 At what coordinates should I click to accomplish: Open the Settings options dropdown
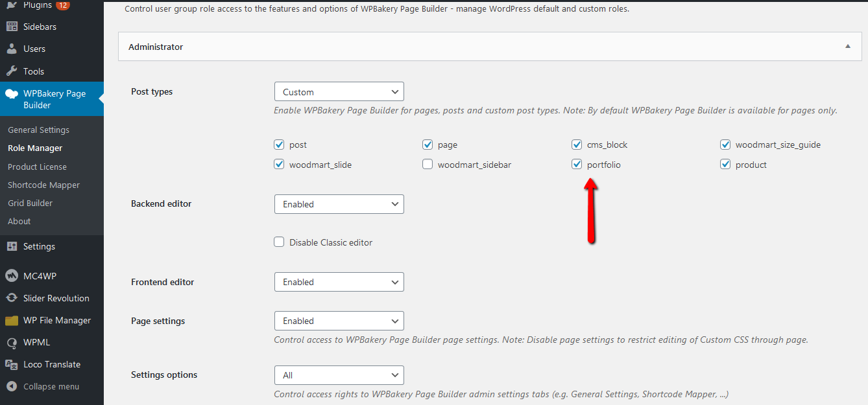[x=339, y=375]
